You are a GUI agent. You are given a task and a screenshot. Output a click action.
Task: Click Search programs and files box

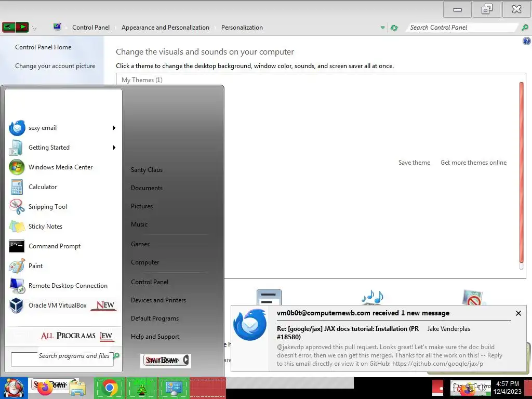tap(62, 360)
